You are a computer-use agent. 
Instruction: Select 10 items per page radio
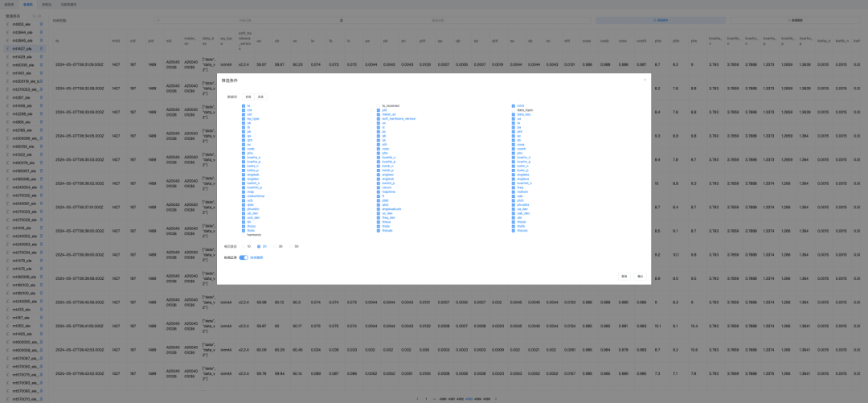click(x=244, y=246)
